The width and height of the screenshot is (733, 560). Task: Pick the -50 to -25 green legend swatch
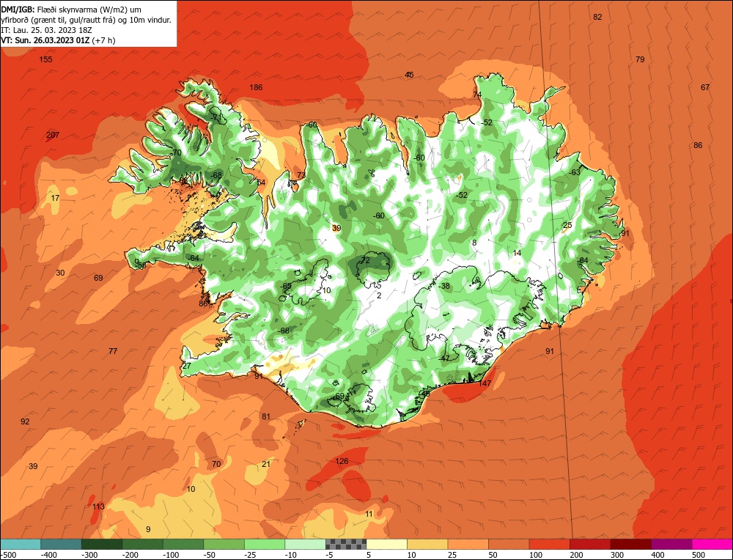224,544
